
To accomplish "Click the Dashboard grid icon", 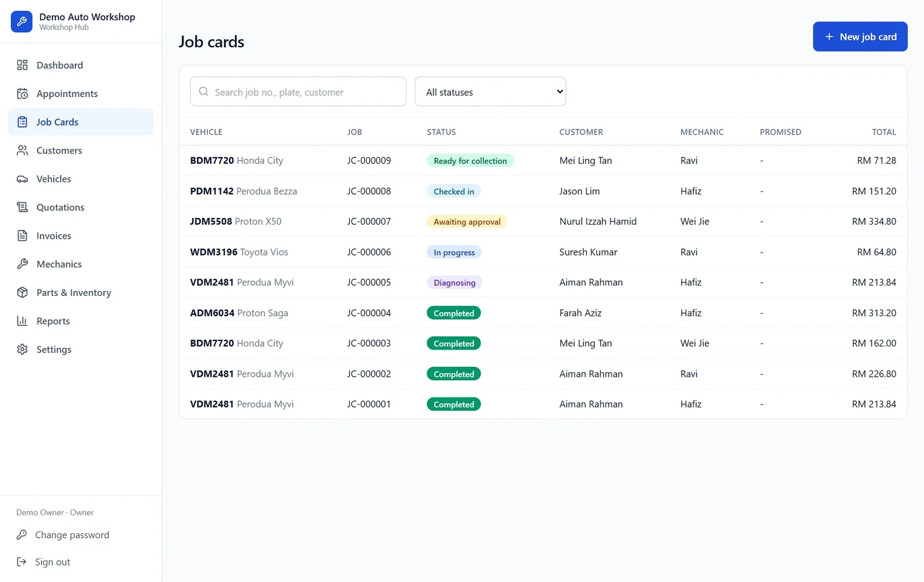I will pyautogui.click(x=22, y=65).
